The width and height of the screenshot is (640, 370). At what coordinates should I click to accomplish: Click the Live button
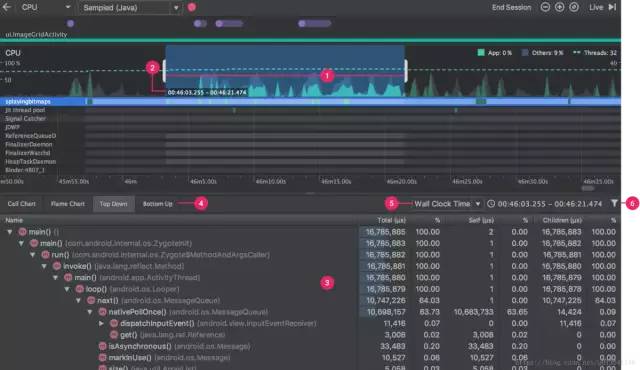(x=596, y=7)
